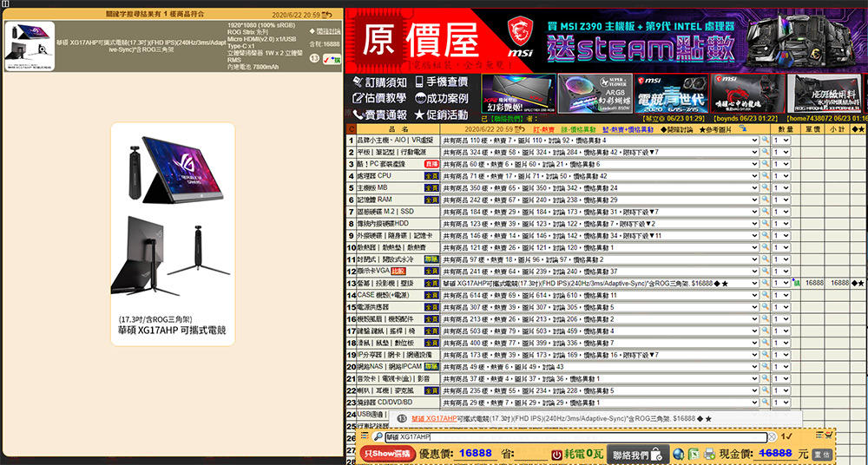Open the 促銷活動 menu item
Viewport: 868px width, 465px height.
[x=441, y=115]
